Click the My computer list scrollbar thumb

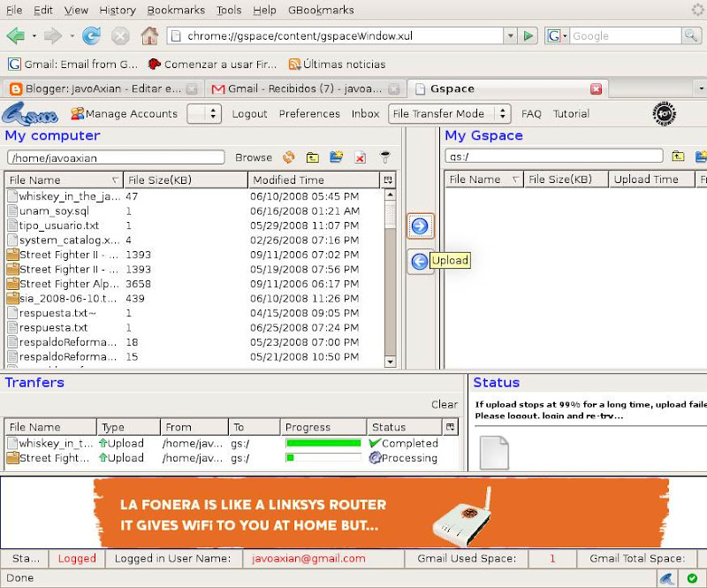click(x=390, y=216)
